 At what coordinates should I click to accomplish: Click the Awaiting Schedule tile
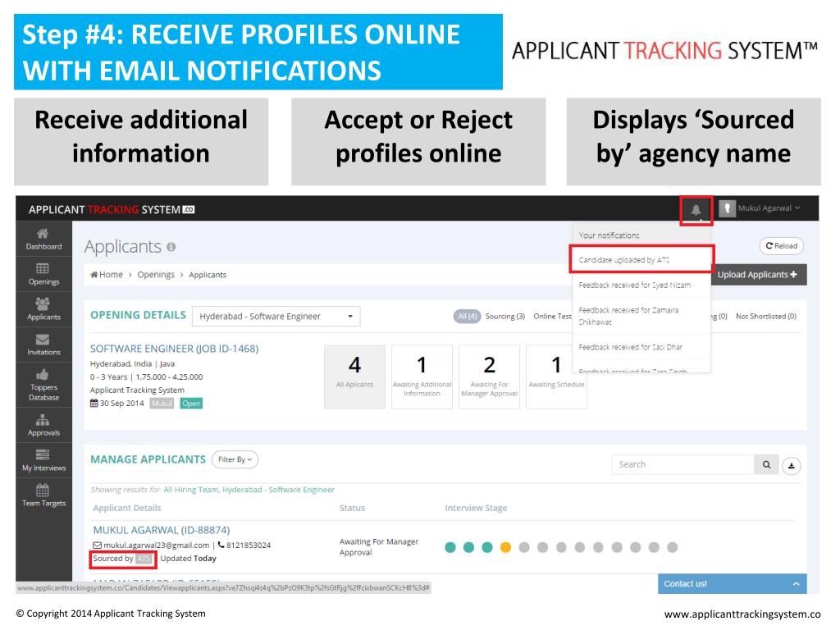click(x=557, y=377)
